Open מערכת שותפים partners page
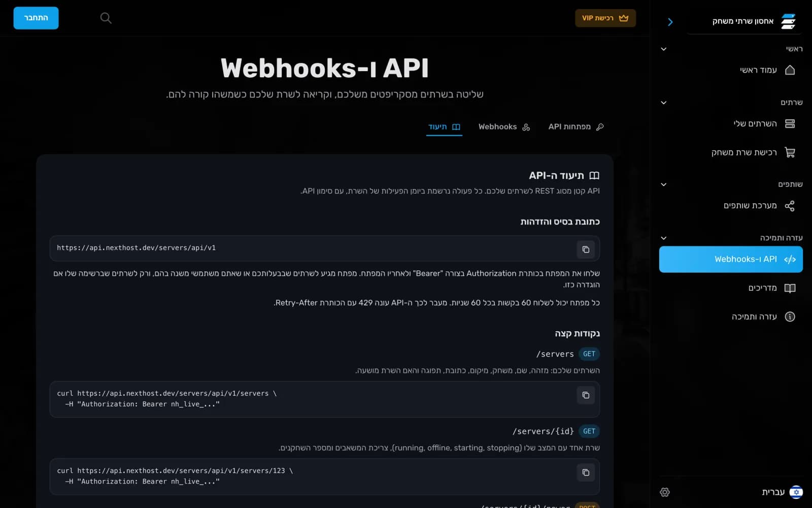 731,206
